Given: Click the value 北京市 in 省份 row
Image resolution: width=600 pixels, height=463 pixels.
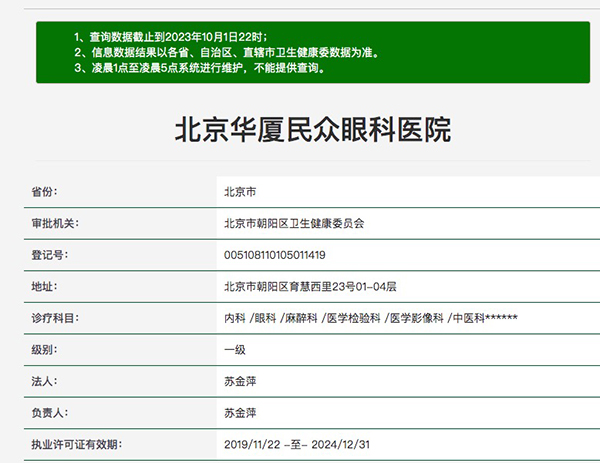Looking at the screenshot, I should (240, 192).
